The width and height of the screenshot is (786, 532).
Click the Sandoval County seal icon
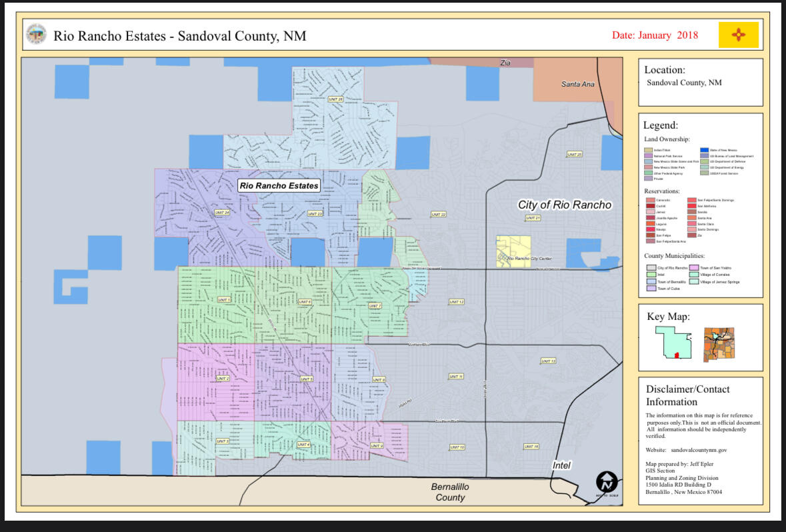pyautogui.click(x=36, y=35)
